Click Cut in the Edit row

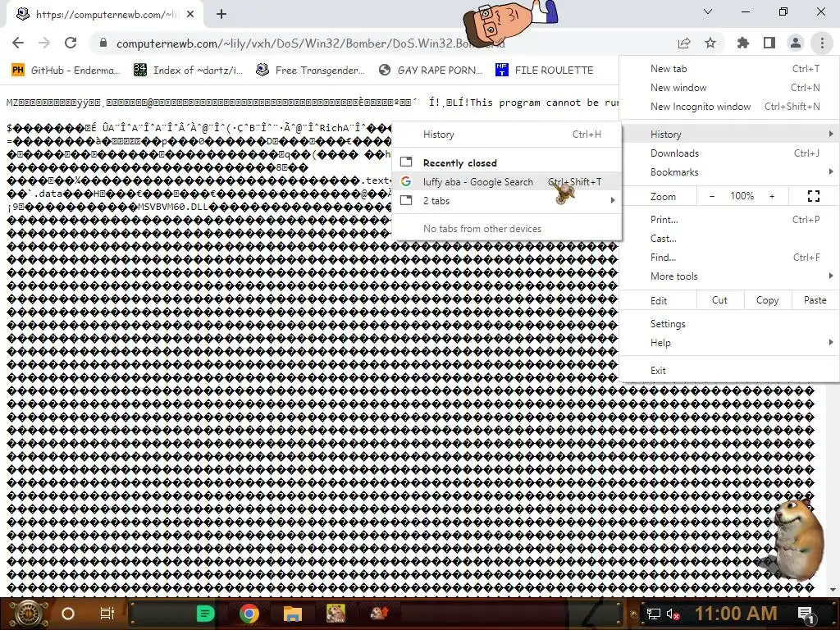click(719, 300)
